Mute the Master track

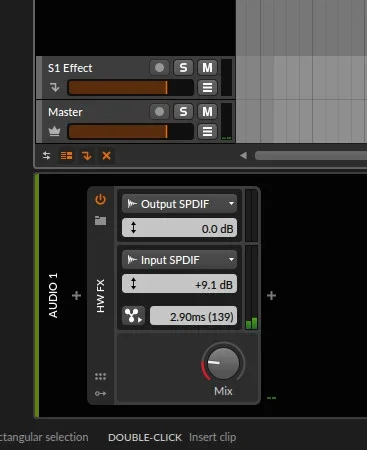[207, 112]
